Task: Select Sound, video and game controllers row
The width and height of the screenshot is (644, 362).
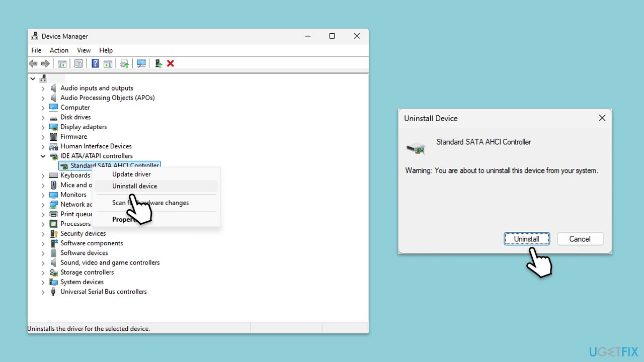Action: tap(110, 262)
